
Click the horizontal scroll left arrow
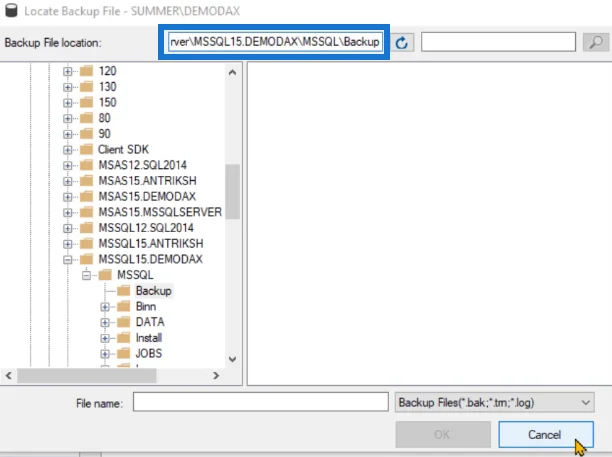click(x=9, y=375)
